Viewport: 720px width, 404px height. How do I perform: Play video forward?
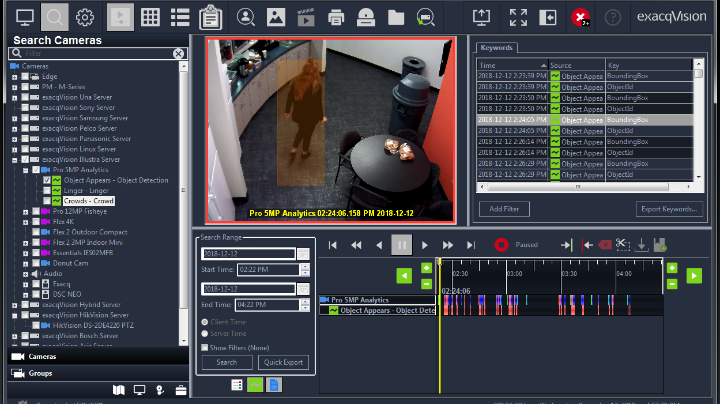click(x=425, y=245)
